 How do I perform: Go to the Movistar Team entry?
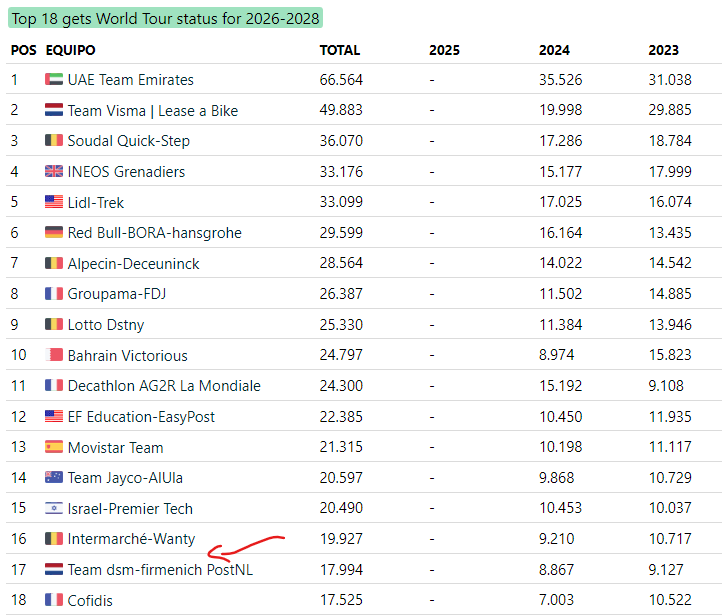116,447
